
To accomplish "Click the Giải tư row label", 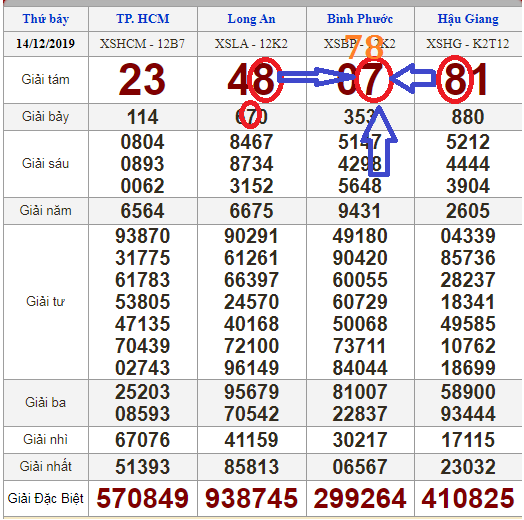I will pos(46,301).
